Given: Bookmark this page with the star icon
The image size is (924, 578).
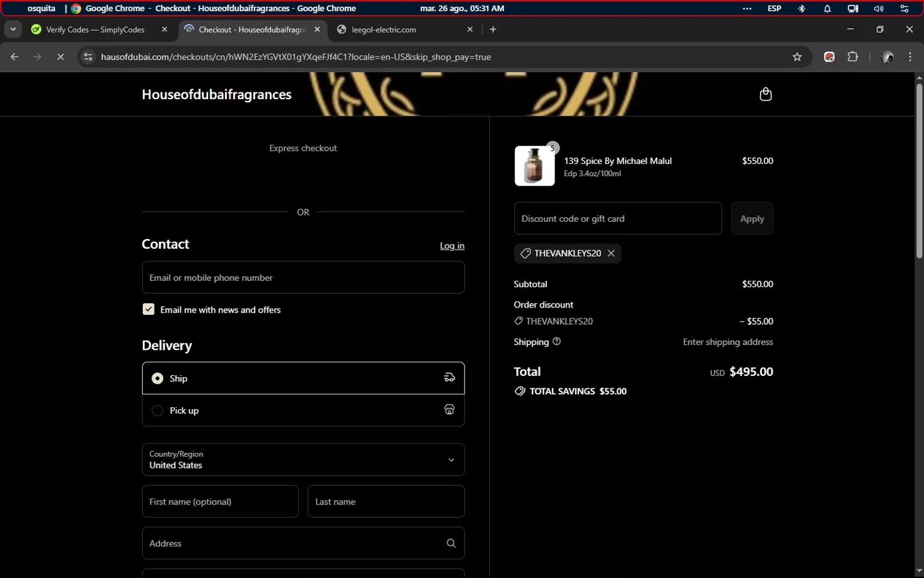Looking at the screenshot, I should [x=797, y=57].
